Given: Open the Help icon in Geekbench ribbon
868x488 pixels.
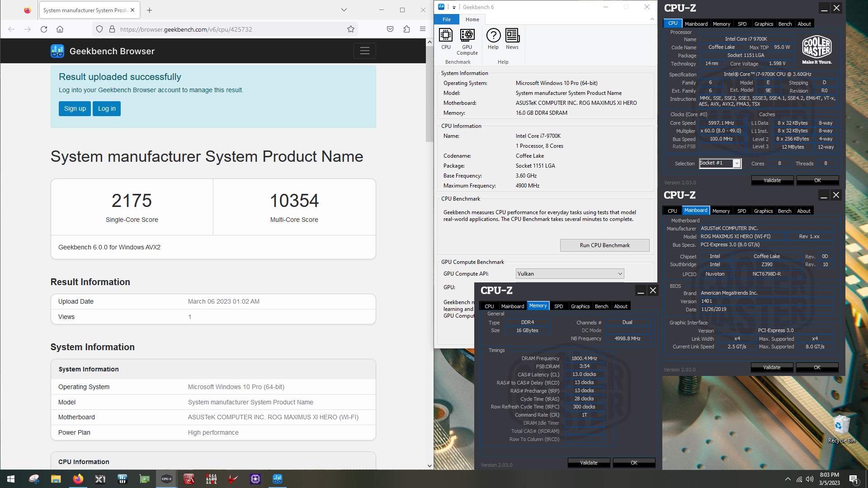Looking at the screenshot, I should (x=493, y=39).
